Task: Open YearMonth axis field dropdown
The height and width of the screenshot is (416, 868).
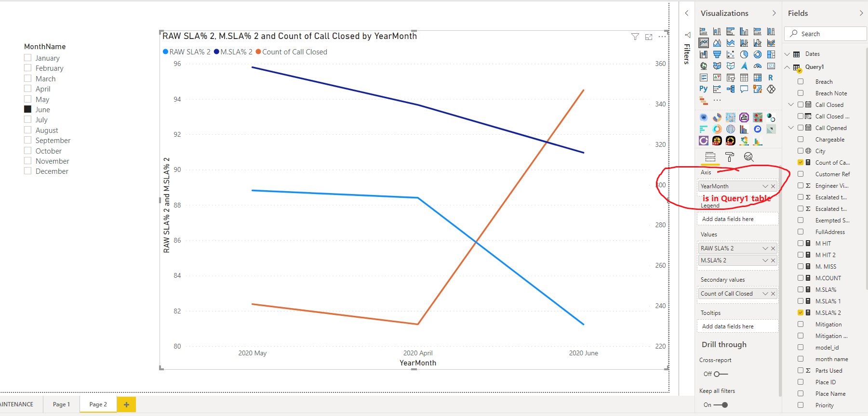Action: [x=765, y=186]
